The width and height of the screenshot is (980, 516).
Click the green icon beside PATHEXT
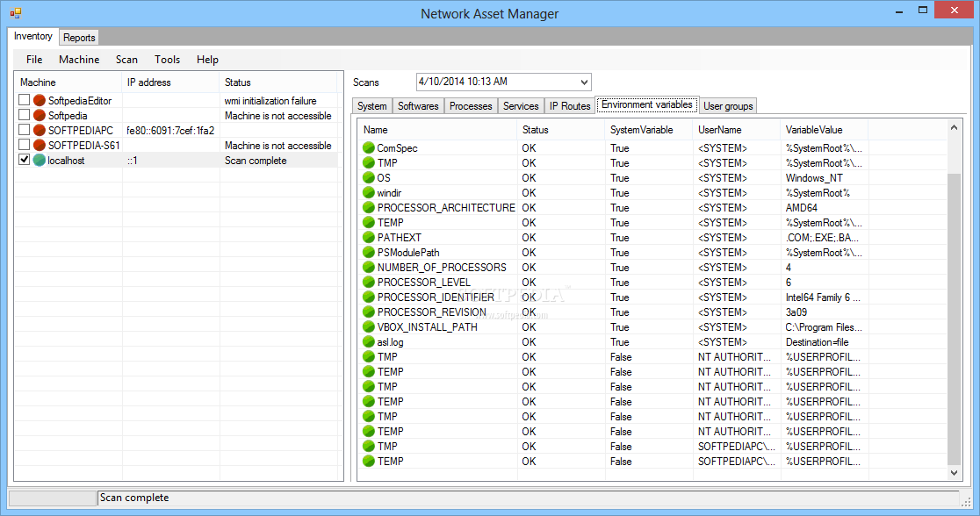point(368,238)
